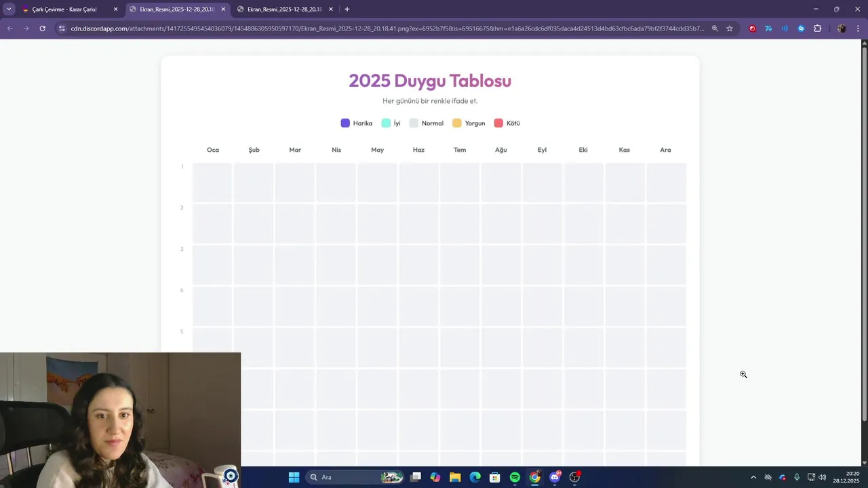Open OBS Studio from the taskbar

575,477
